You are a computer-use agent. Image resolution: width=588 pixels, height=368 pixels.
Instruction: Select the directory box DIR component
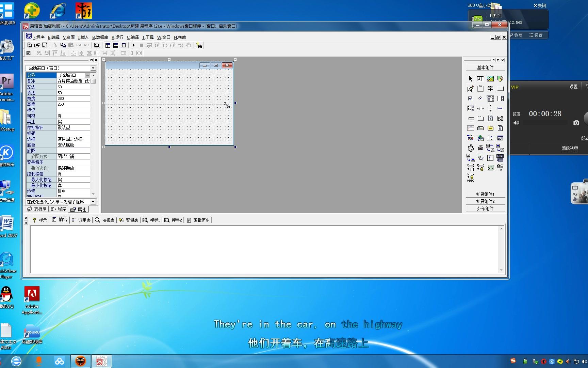click(490, 128)
